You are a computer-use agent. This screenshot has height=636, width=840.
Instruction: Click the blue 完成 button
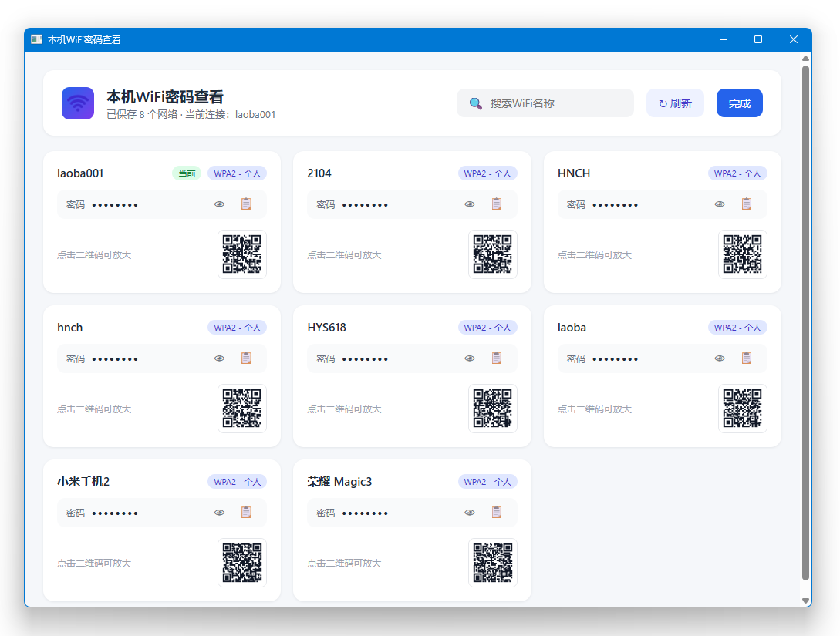pos(739,103)
